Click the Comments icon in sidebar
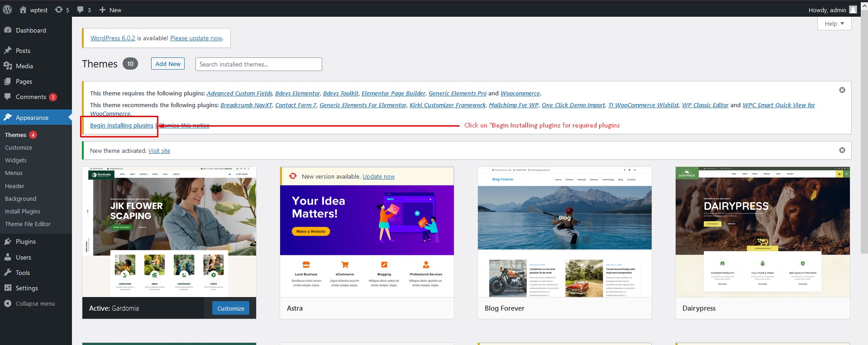This screenshot has height=345, width=868. pyautogui.click(x=8, y=97)
